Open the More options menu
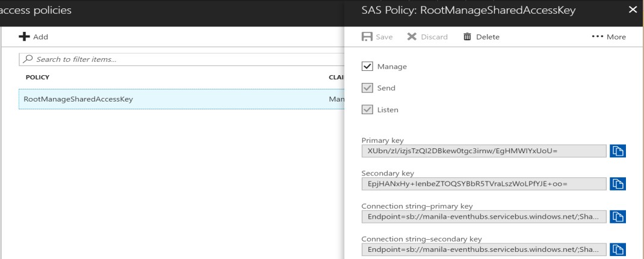 (x=608, y=37)
